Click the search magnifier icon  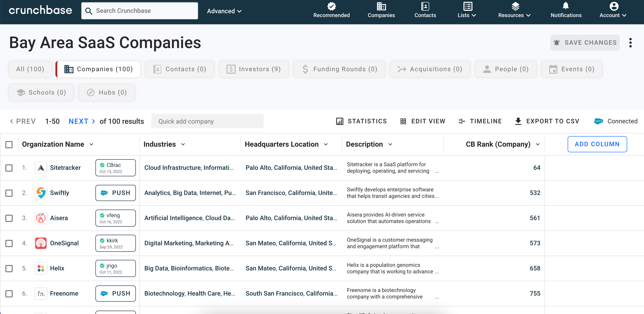tap(88, 11)
